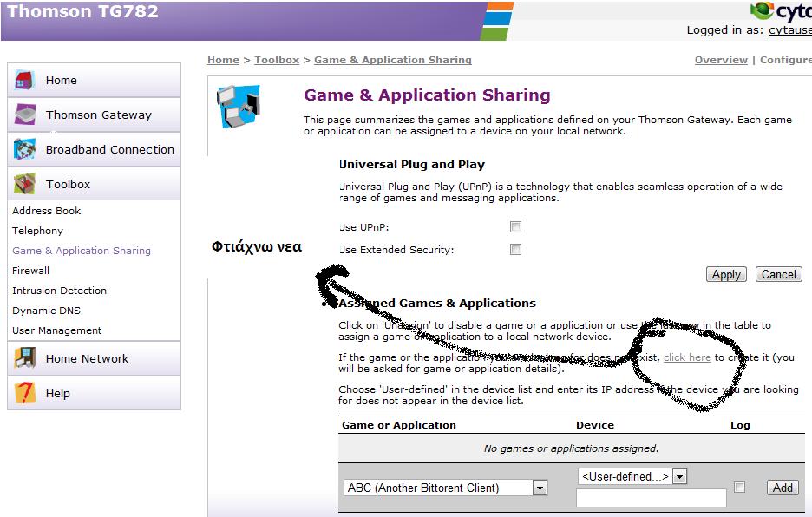
Task: Expand the User-defined device dropdown
Action: pos(632,476)
